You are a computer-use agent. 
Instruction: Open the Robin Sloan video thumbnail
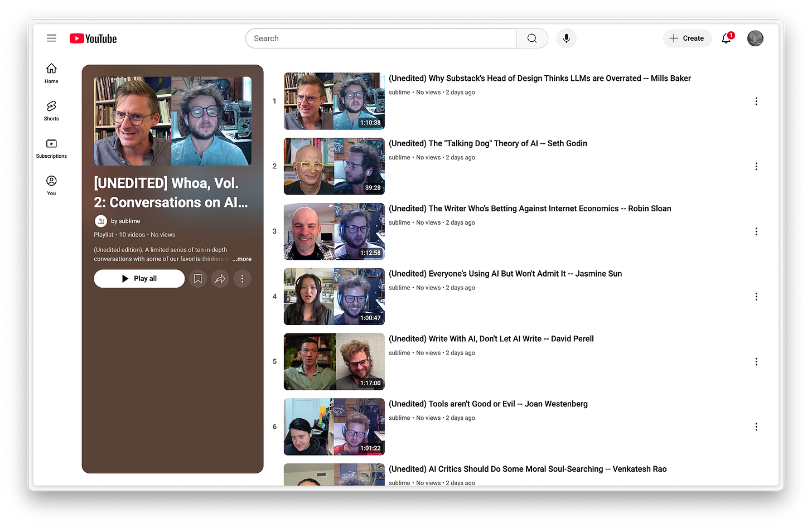pos(334,231)
